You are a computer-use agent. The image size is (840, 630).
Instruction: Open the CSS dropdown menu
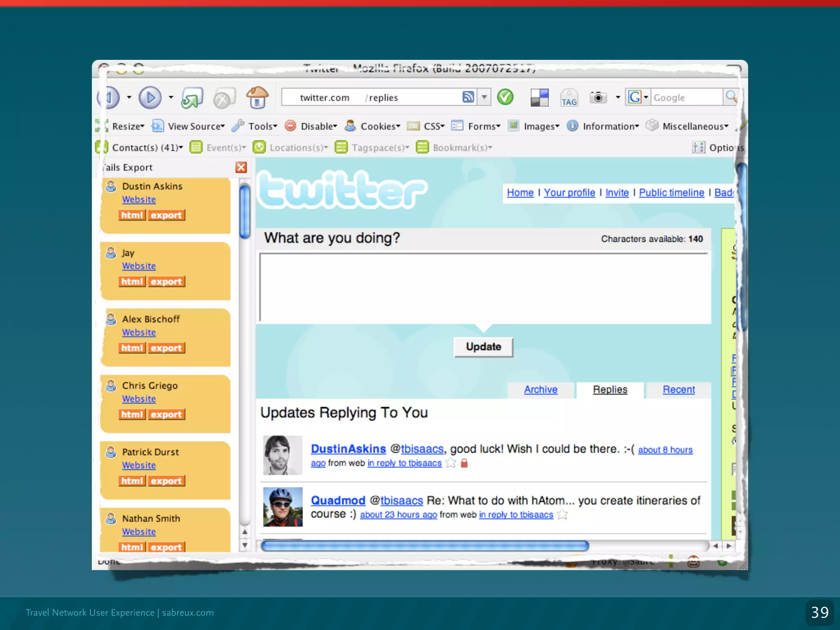[426, 126]
